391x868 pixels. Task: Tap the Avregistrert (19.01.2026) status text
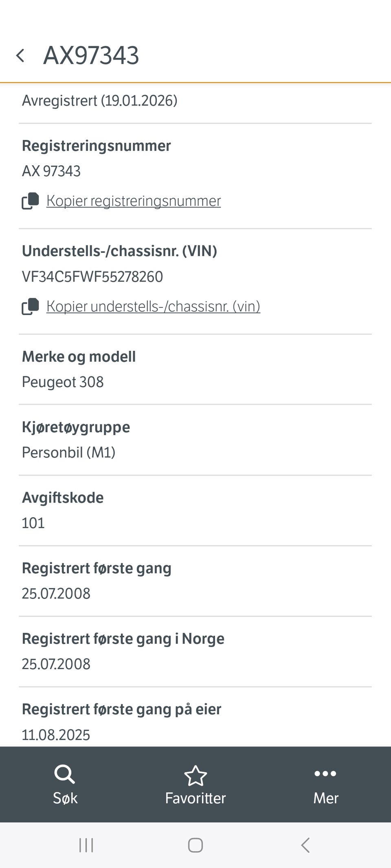pos(100,101)
